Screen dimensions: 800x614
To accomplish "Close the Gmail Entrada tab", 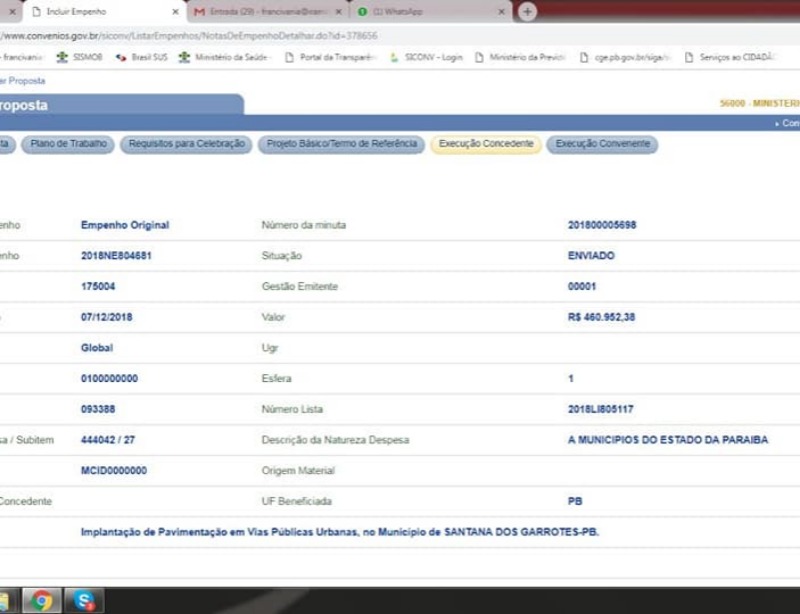I will [337, 12].
